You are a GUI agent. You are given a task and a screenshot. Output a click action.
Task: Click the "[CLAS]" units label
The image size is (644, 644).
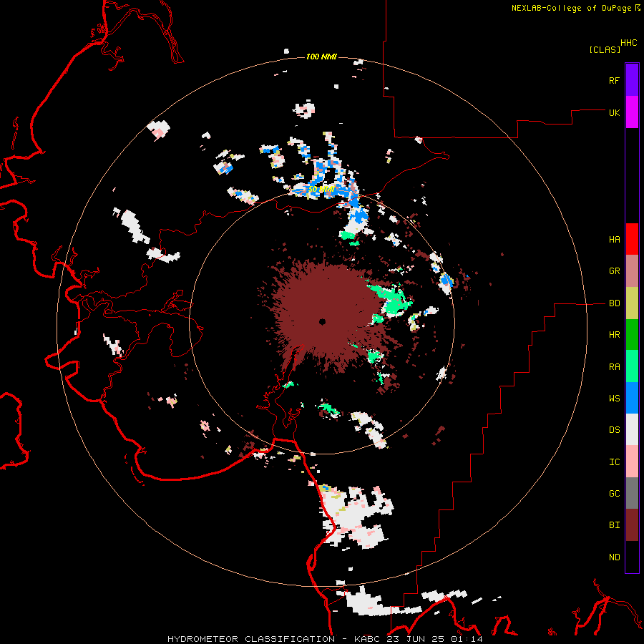pos(605,50)
